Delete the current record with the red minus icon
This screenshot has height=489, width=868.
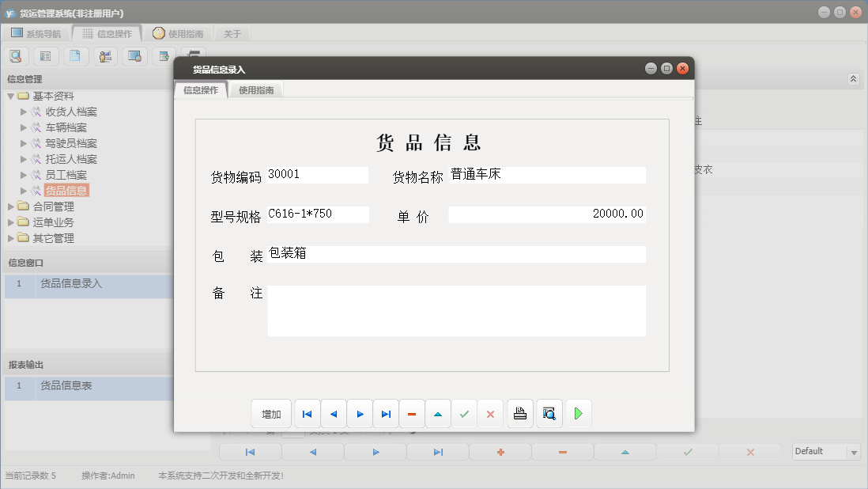tap(412, 413)
